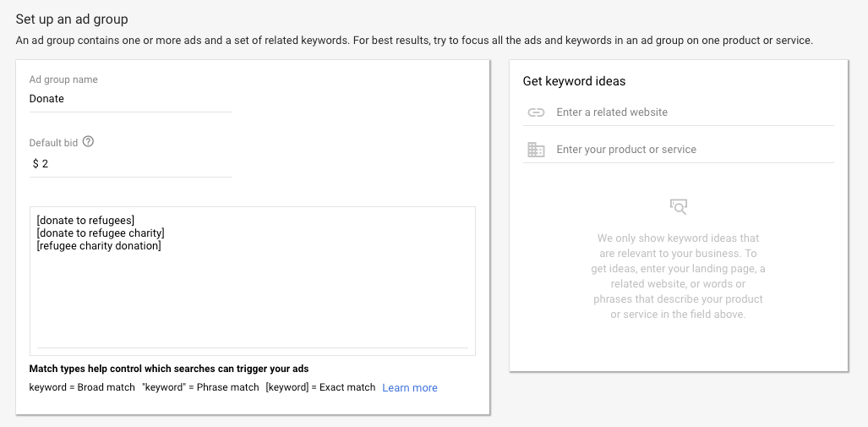Screen dimensions: 868x427
Task: Focus the Ad group name field containing Donate
Action: click(x=131, y=99)
